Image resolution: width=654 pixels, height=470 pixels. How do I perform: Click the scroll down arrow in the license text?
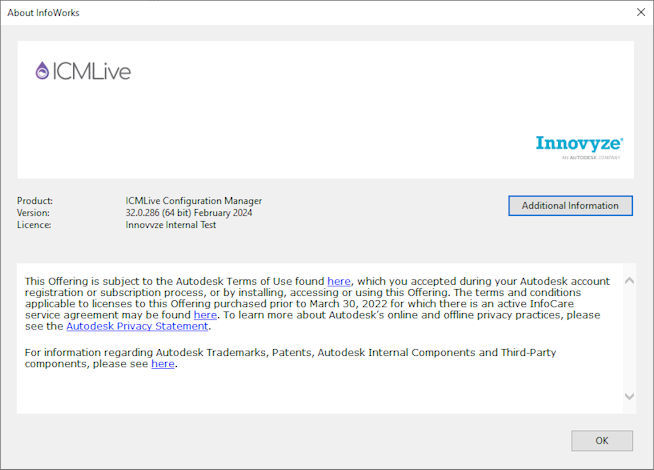tap(629, 396)
